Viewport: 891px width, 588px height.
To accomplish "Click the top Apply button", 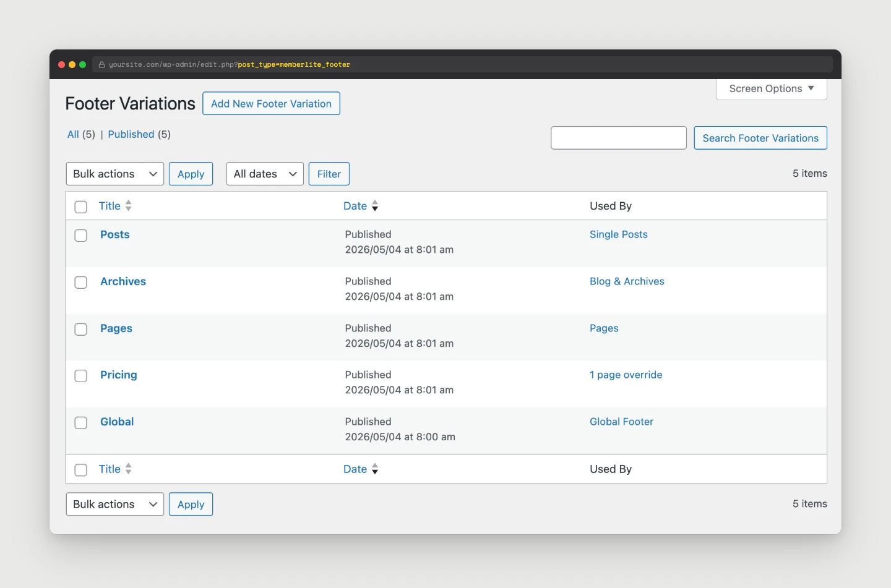I will (191, 174).
